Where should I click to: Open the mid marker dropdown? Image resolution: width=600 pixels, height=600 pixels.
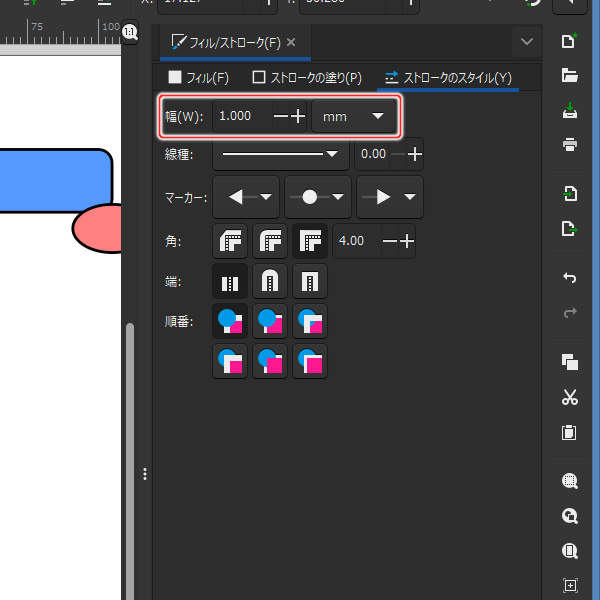tap(318, 197)
